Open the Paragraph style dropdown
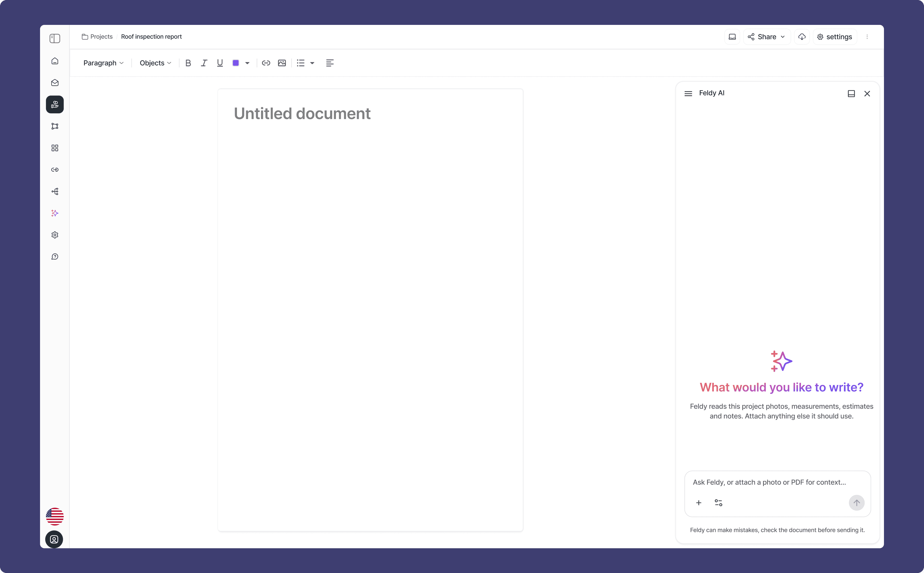Image resolution: width=924 pixels, height=573 pixels. pos(103,63)
